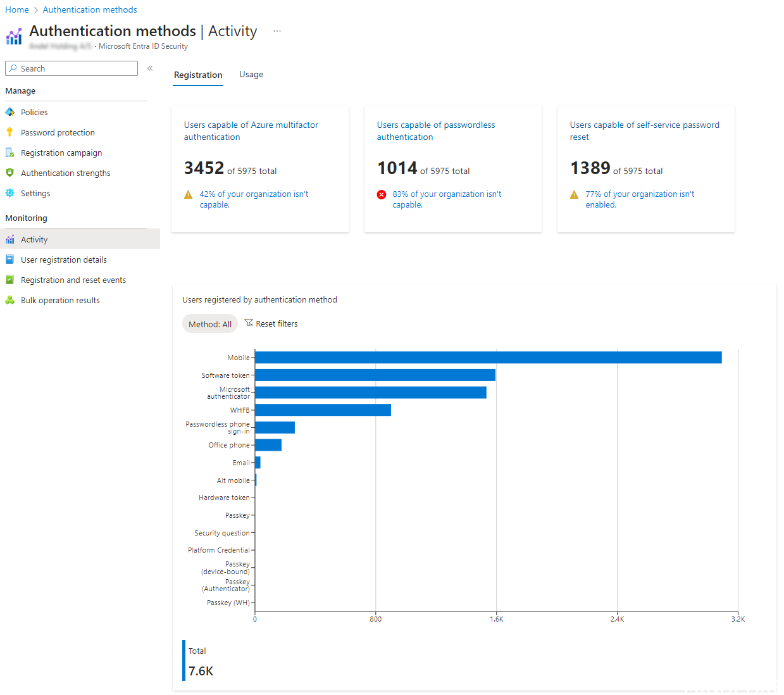The image size is (784, 695).
Task: Select the Activity item under Monitoring
Action: [34, 239]
